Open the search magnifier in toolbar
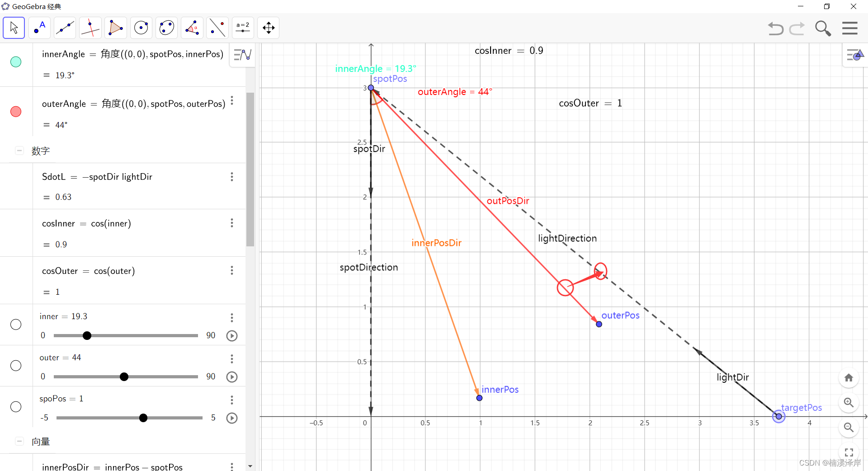 823,28
